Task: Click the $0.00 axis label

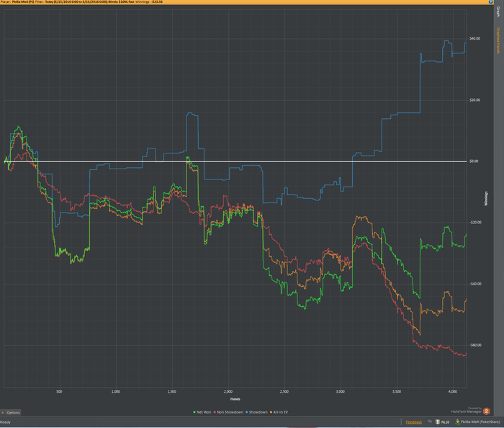Action: tap(474, 161)
